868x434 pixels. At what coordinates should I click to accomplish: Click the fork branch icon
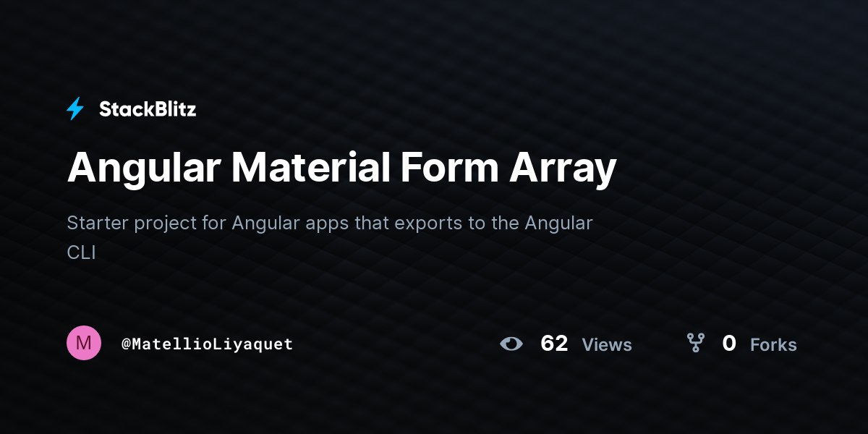[695, 343]
